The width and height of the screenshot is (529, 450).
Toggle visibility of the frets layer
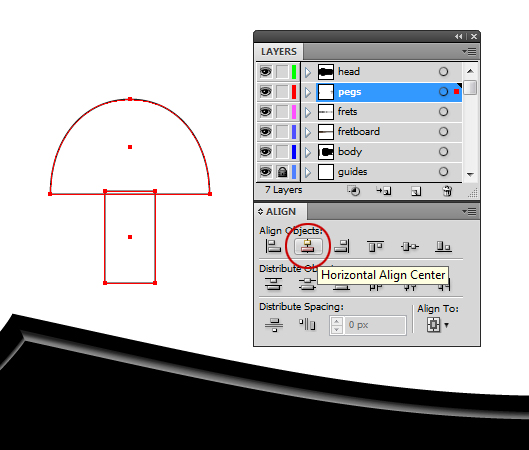[x=266, y=112]
